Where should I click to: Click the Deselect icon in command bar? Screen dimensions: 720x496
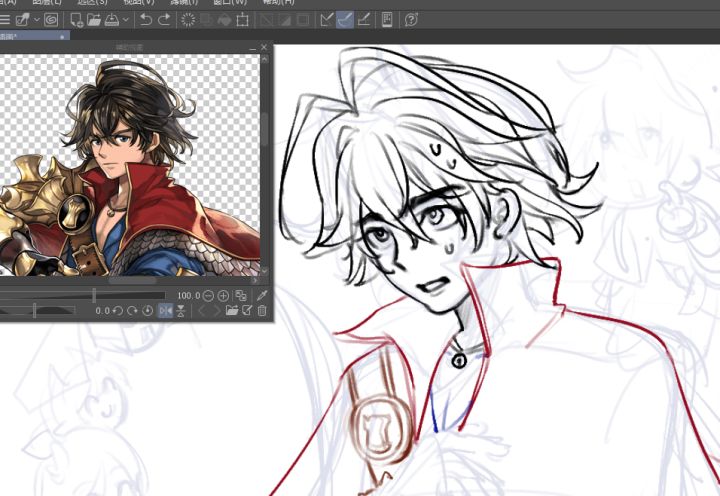[x=266, y=20]
